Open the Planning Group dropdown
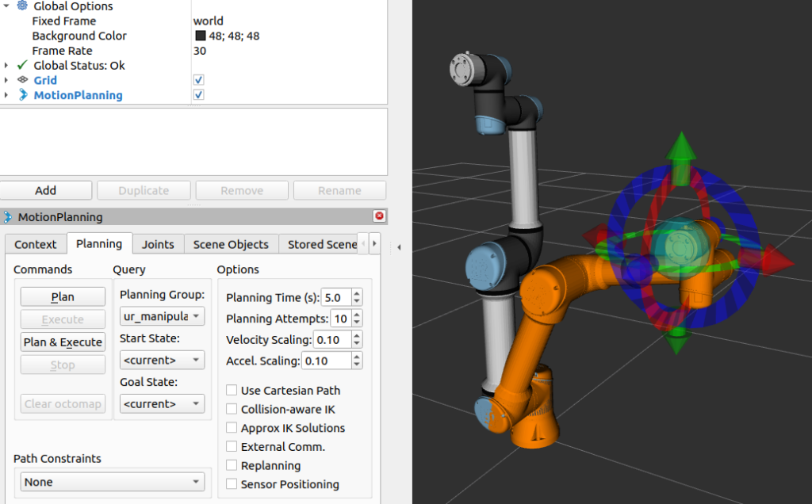The width and height of the screenshot is (812, 504). click(163, 316)
